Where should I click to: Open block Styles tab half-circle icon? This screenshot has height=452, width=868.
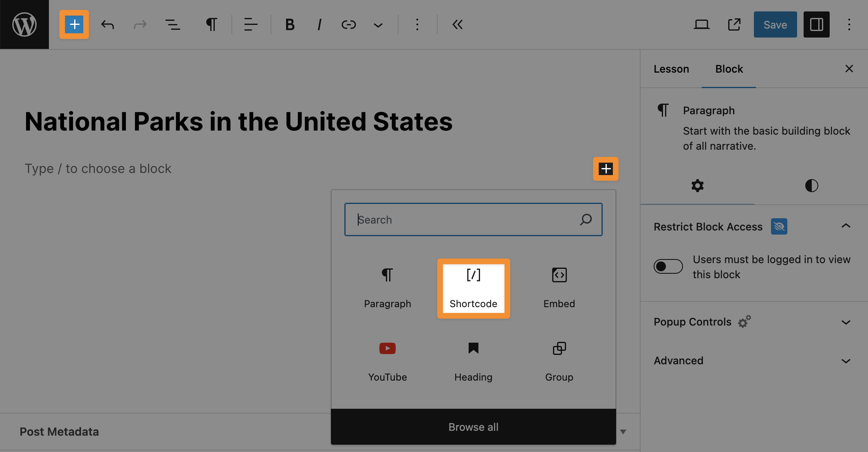coord(811,186)
